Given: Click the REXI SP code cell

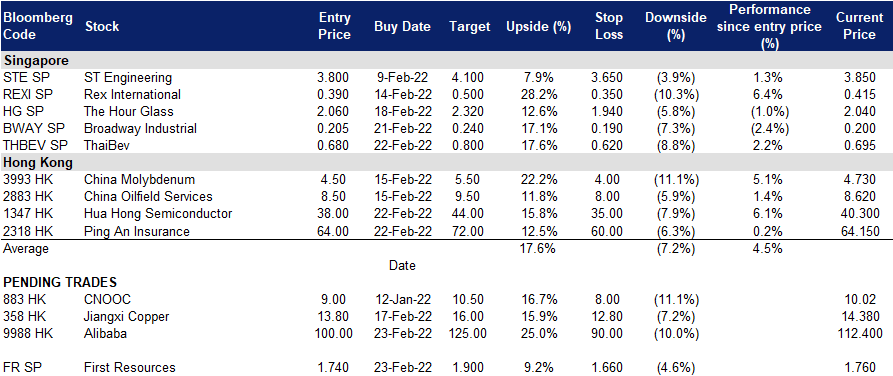Looking at the screenshot, I should click(28, 95).
